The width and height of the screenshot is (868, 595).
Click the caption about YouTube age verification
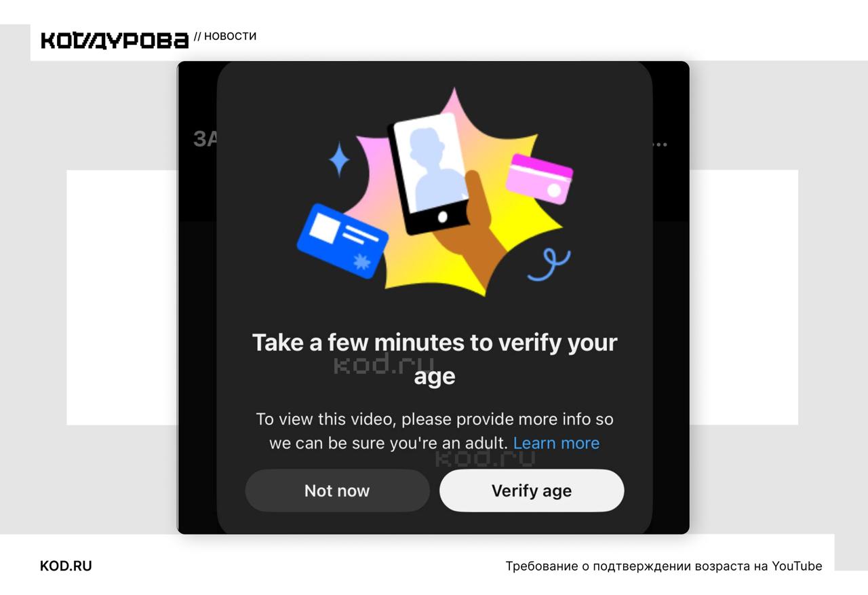[x=663, y=566]
